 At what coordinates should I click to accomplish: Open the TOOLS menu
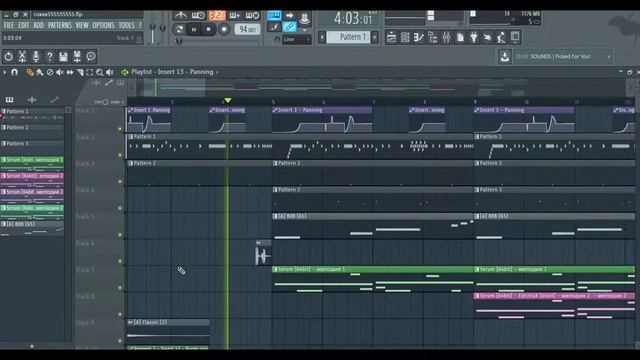pyautogui.click(x=127, y=25)
